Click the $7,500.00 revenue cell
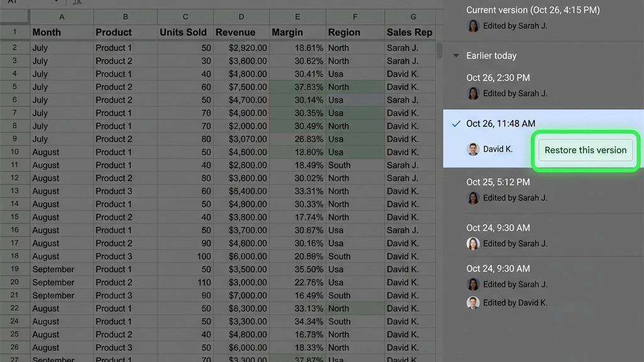644x362 pixels. (x=241, y=87)
